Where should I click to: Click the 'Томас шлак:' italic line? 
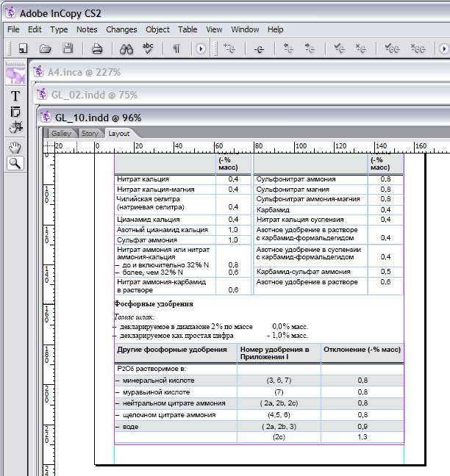135,317
